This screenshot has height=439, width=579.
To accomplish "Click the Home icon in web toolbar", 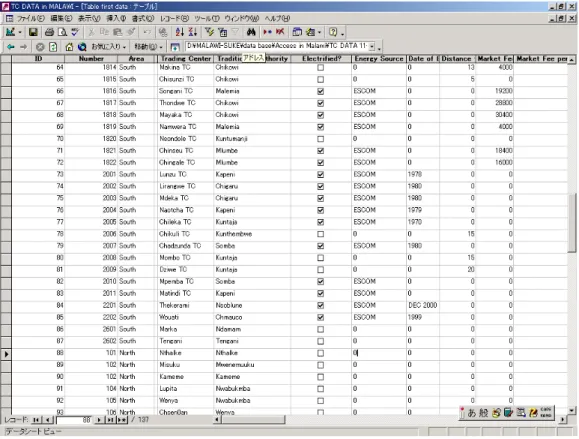I will click(x=69, y=47).
